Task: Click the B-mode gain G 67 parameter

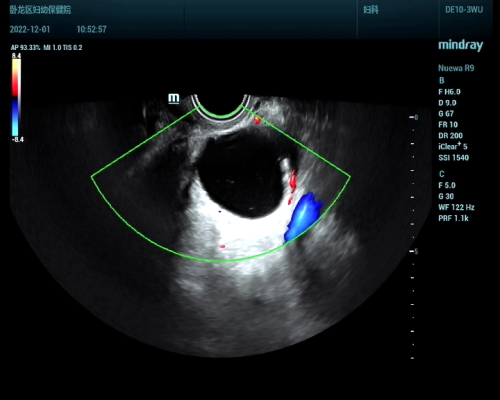Action: (446, 114)
